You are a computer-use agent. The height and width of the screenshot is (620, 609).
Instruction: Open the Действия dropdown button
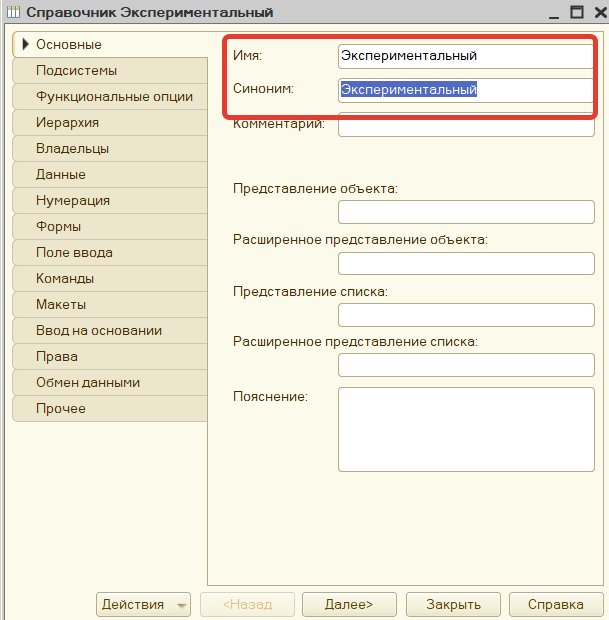143,604
